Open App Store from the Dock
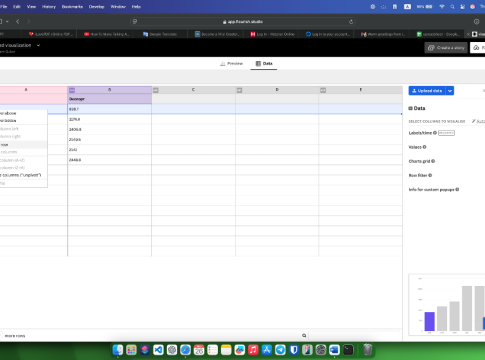The width and height of the screenshot is (485, 360). tap(267, 350)
